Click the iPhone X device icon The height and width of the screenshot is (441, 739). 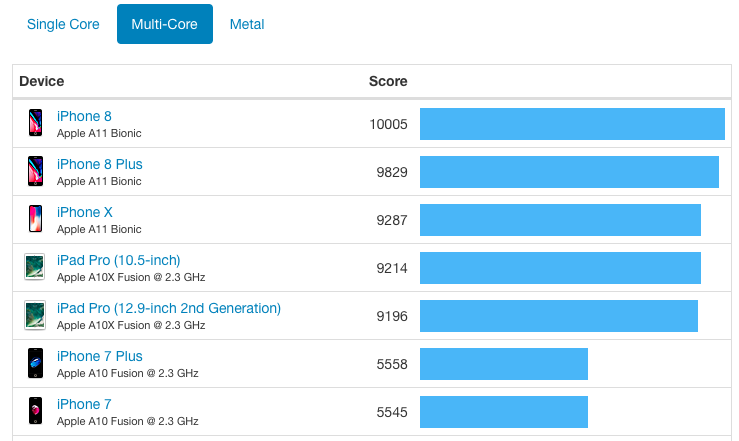click(x=36, y=219)
